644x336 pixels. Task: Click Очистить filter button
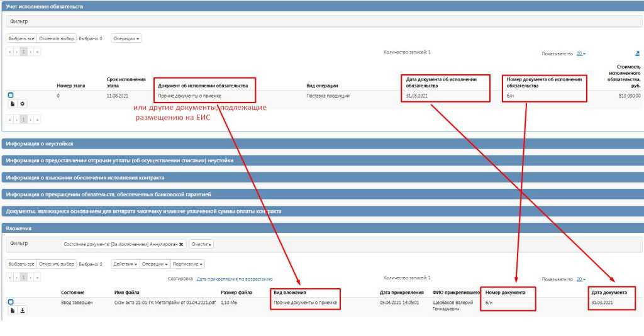click(x=201, y=244)
